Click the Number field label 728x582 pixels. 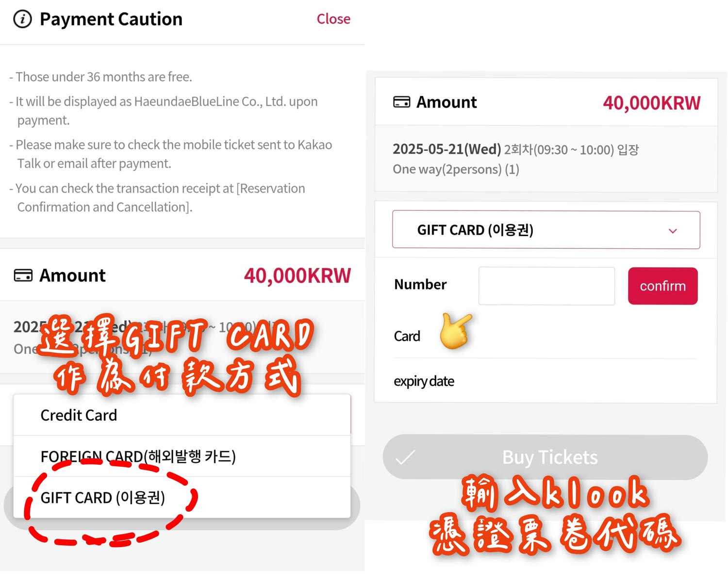tap(420, 284)
